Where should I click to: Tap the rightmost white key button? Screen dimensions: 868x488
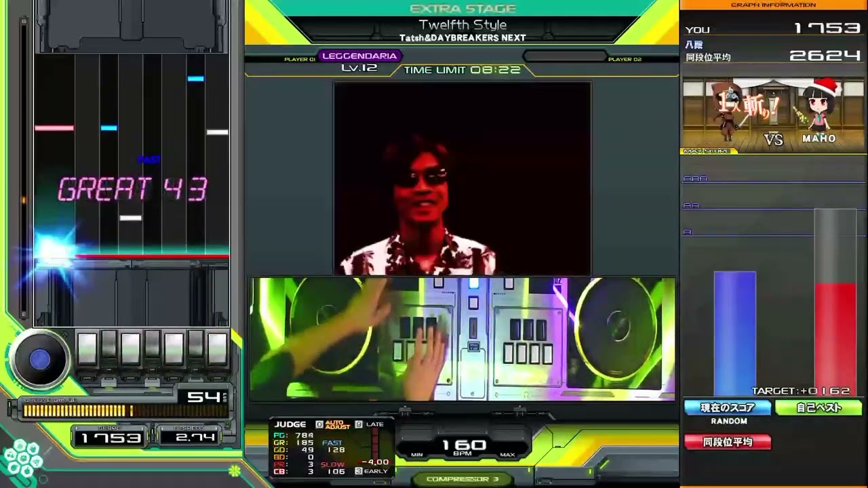tap(218, 349)
